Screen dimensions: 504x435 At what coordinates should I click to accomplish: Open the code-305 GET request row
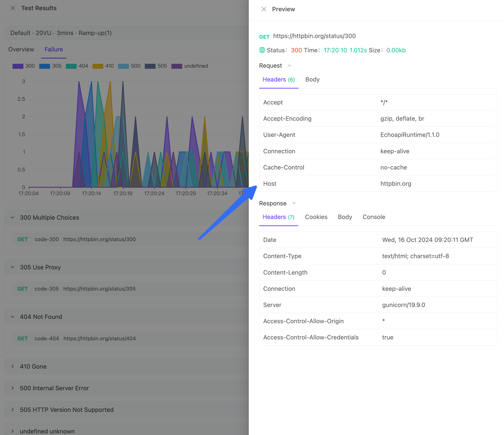point(130,289)
